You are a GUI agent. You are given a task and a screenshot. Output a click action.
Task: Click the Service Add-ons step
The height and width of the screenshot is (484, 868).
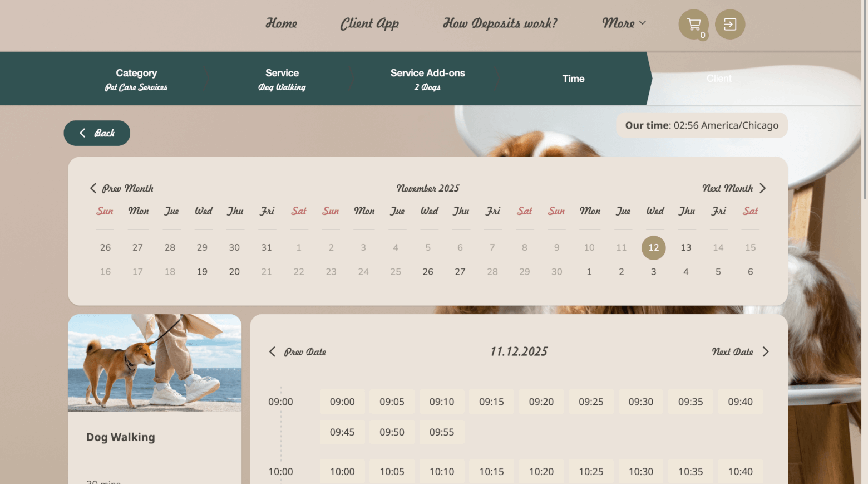click(427, 79)
